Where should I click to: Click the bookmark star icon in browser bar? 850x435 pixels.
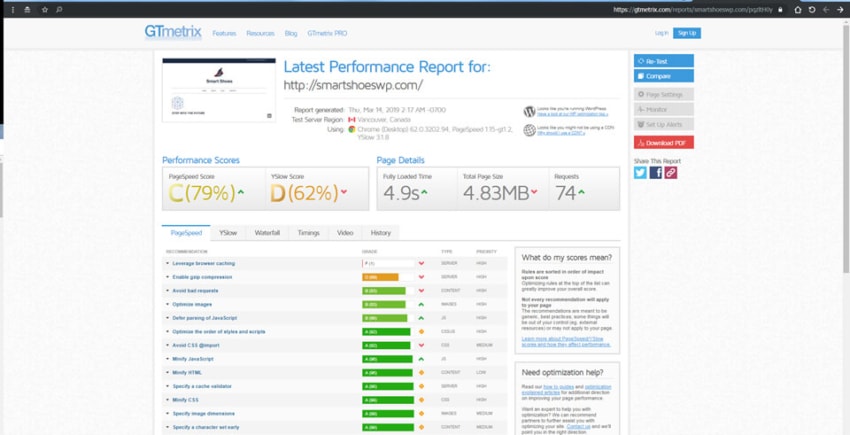point(44,10)
